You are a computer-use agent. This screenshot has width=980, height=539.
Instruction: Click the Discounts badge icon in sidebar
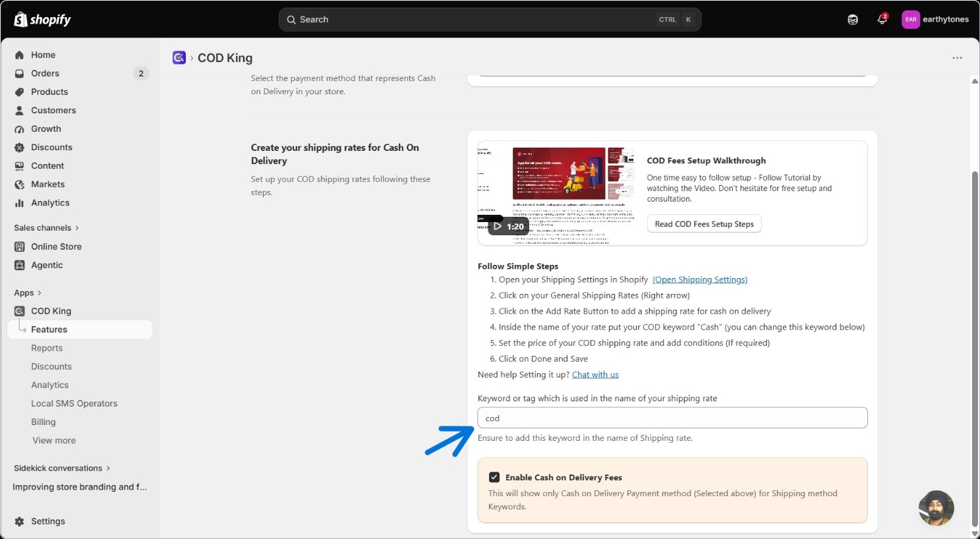19,147
